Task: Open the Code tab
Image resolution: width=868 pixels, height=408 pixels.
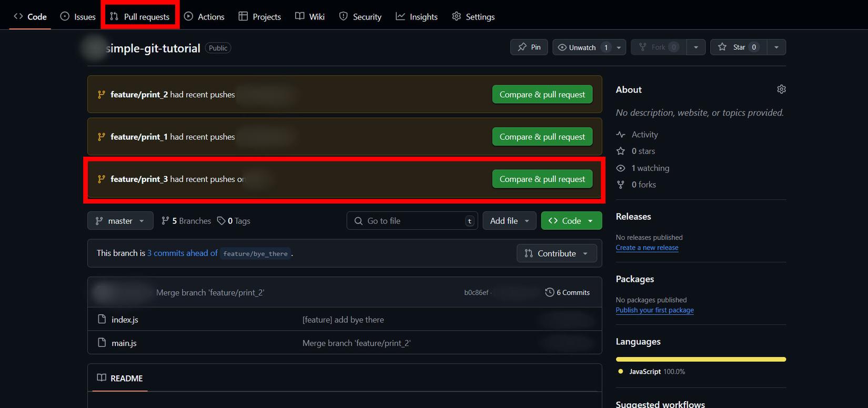Action: tap(30, 16)
